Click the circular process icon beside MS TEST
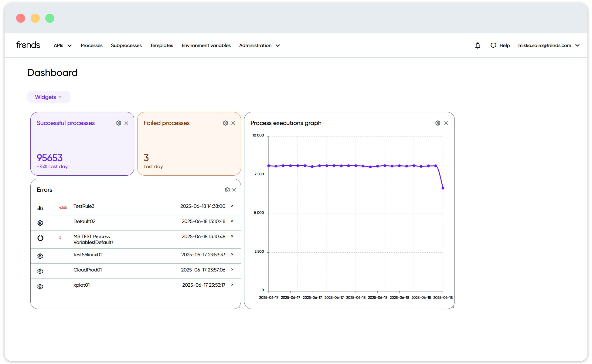The image size is (592, 364). [x=40, y=238]
